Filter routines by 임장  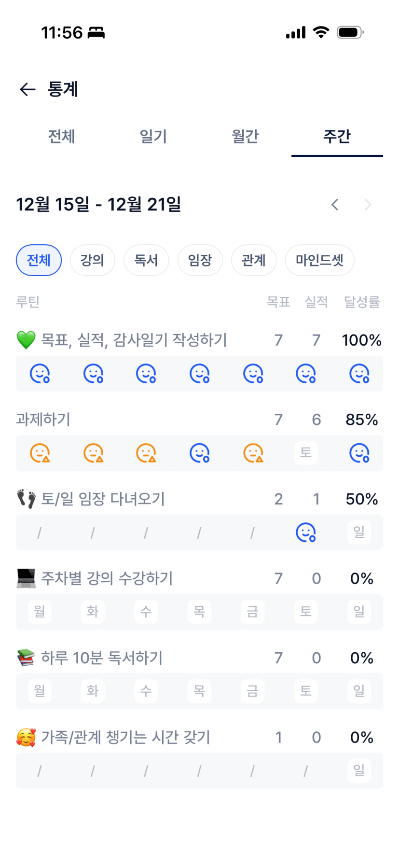pyautogui.click(x=200, y=260)
